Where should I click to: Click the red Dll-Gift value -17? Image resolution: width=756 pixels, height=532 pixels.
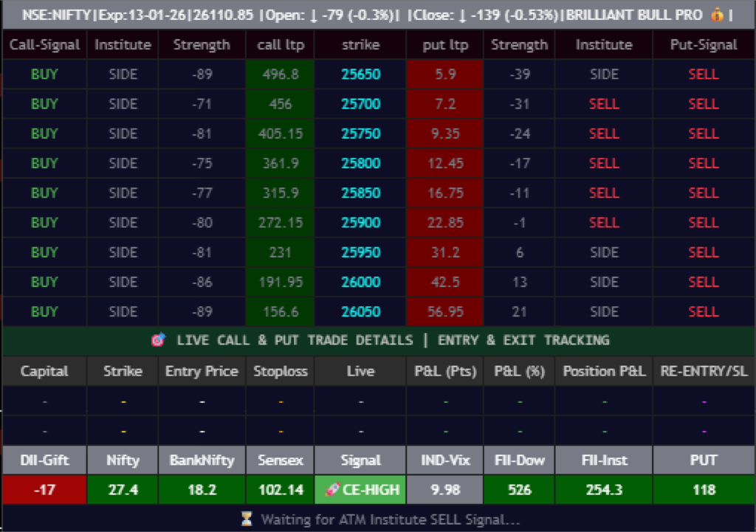44,490
